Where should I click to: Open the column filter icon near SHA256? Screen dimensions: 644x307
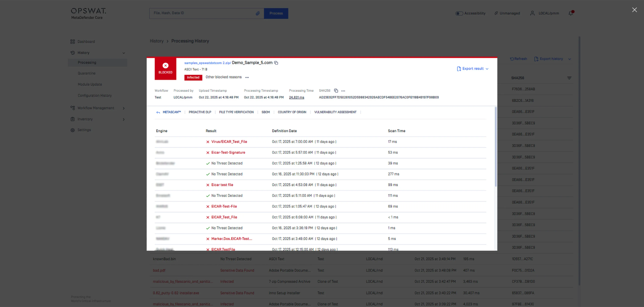(x=569, y=78)
